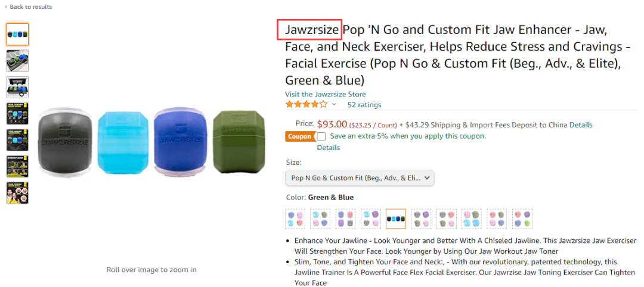Choose the first color variant swatch
This screenshot has height=287, width=644.
click(x=295, y=219)
